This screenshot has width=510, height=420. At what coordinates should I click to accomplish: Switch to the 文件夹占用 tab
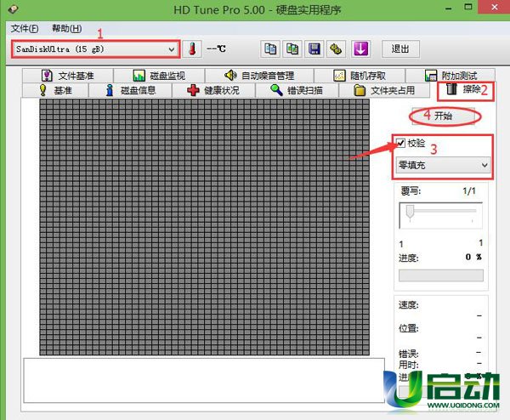[384, 90]
